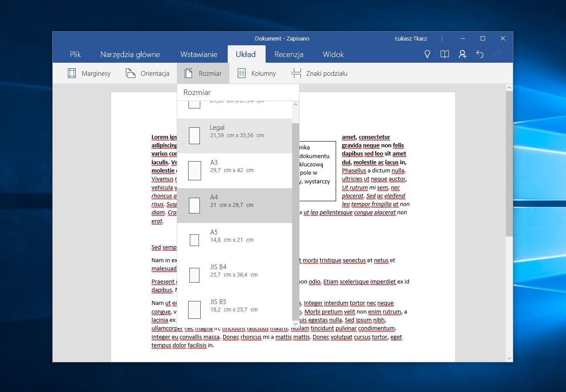Click document scrollbar down arrow

tap(509, 358)
